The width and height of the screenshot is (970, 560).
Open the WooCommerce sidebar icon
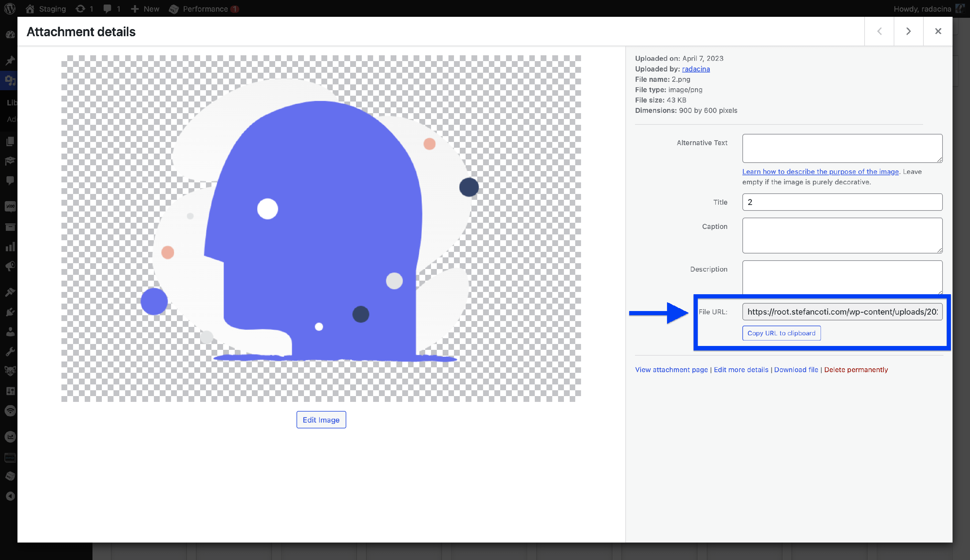(x=10, y=207)
